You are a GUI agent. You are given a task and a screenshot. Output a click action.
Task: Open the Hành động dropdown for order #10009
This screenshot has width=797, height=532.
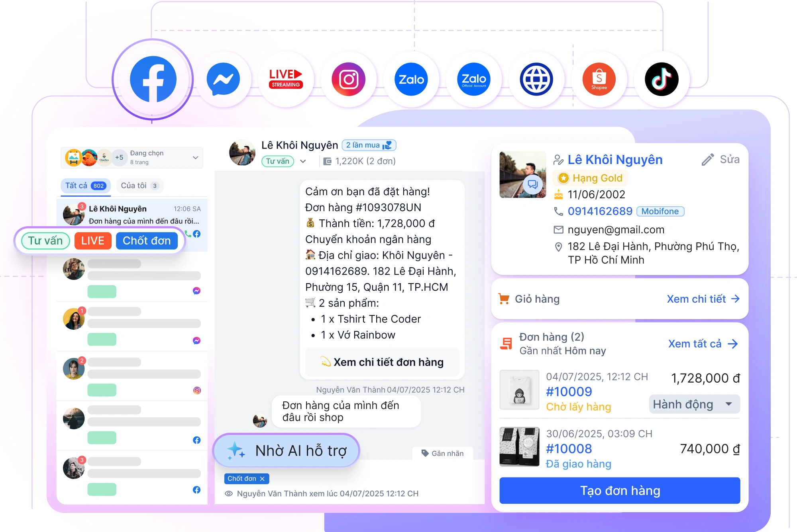point(694,404)
